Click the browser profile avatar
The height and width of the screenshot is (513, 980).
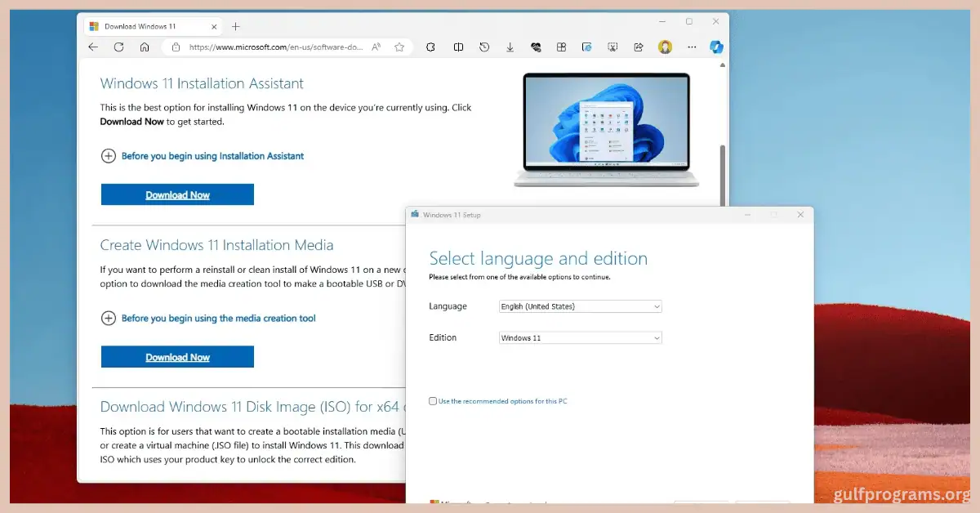click(x=666, y=47)
